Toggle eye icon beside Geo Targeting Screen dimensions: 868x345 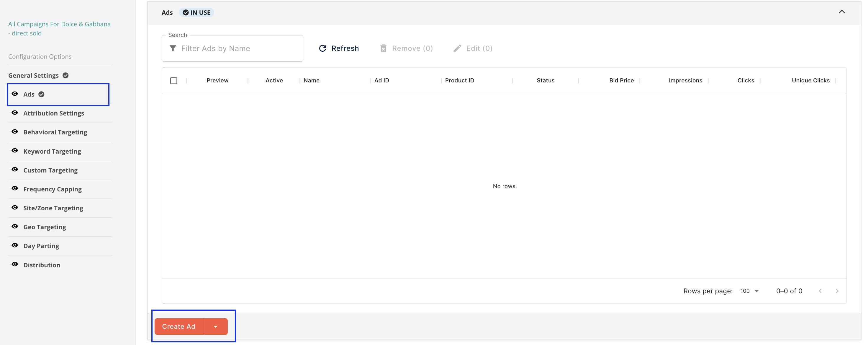(15, 226)
